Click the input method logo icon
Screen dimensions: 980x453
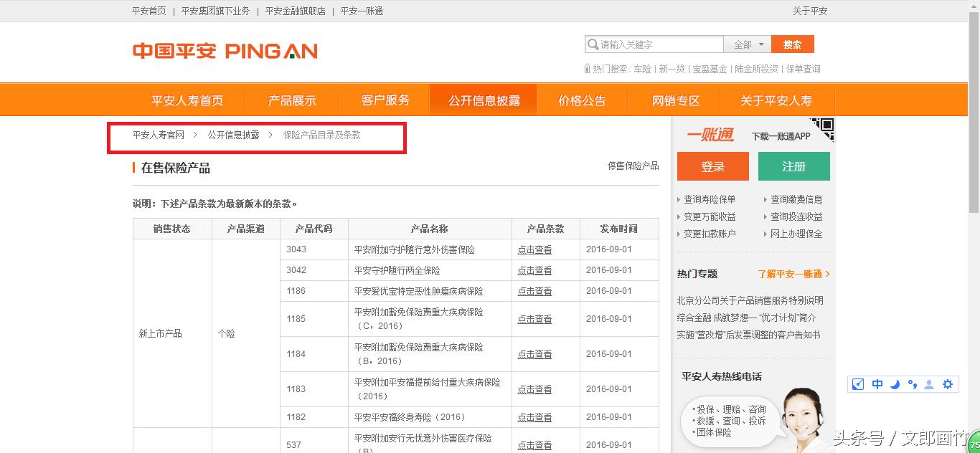pos(858,384)
